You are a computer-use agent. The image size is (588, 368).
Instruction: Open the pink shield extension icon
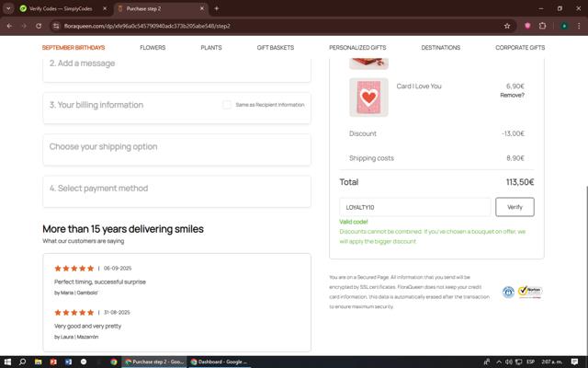pos(527,26)
